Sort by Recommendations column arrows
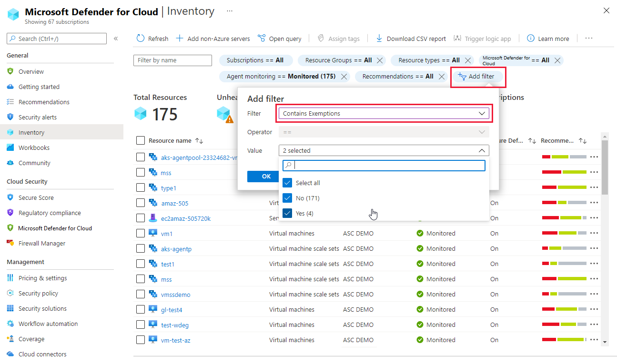 tap(582, 141)
